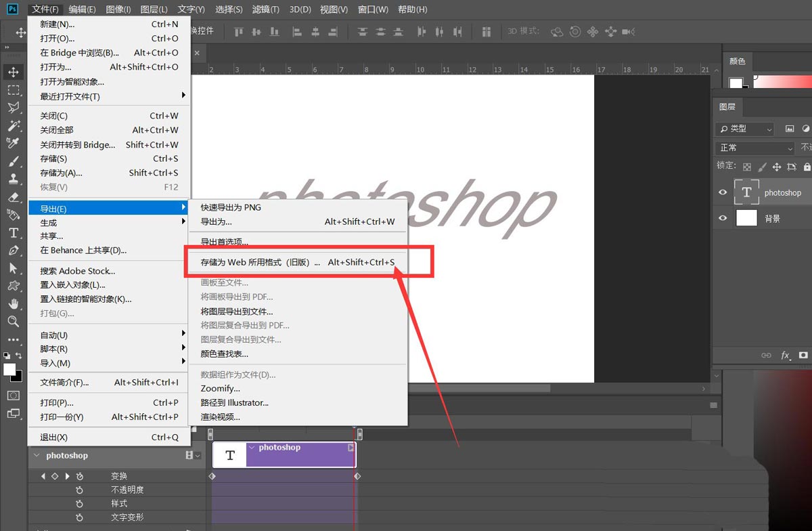Toggle Quick Mask mode icon
The height and width of the screenshot is (531, 812).
14,396
